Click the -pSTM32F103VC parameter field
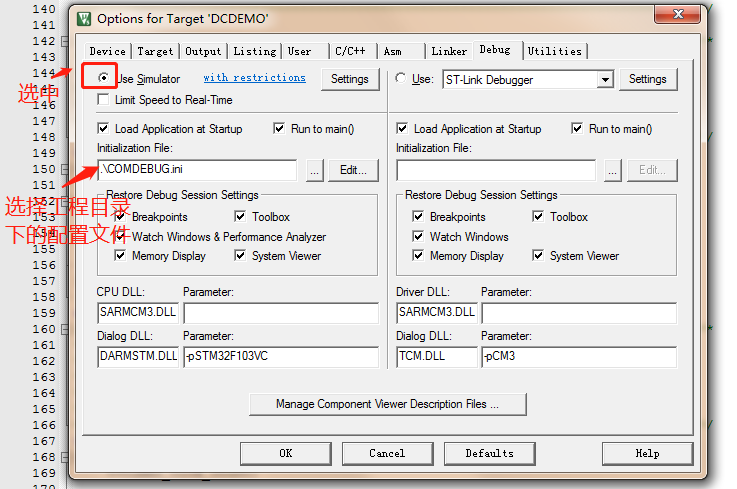 [x=280, y=356]
